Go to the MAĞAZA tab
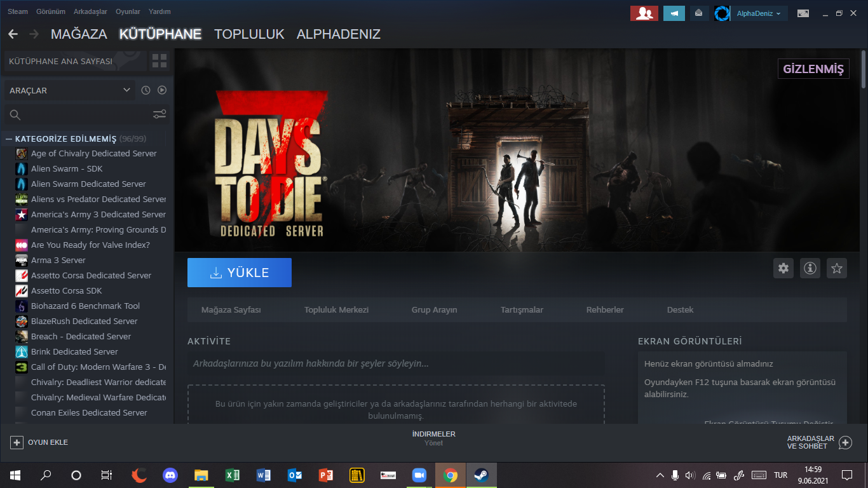Image resolution: width=868 pixels, height=488 pixels. pos(79,34)
